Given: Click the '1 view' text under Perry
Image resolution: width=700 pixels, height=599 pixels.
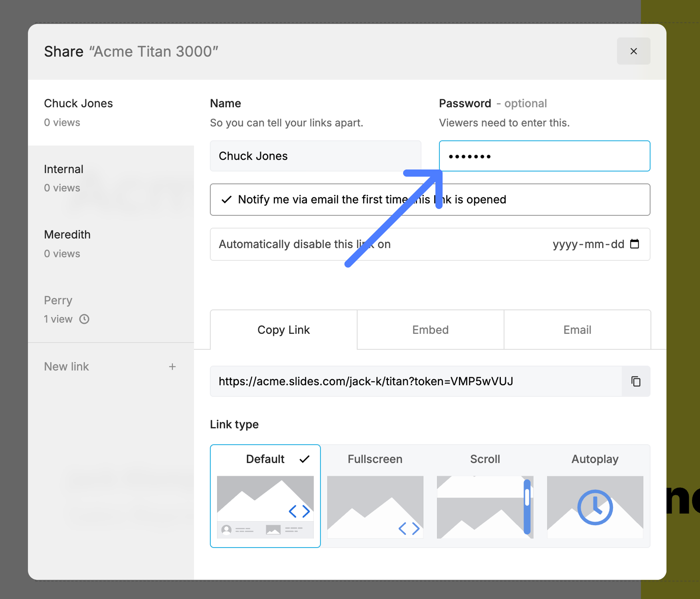Looking at the screenshot, I should tap(58, 319).
